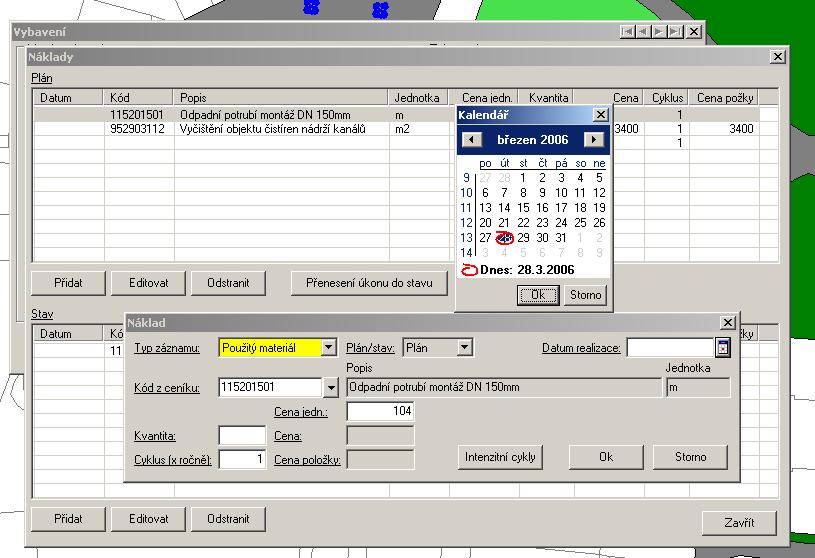Focus the Datum realizace input field
The width and height of the screenshot is (815, 558).
point(671,348)
